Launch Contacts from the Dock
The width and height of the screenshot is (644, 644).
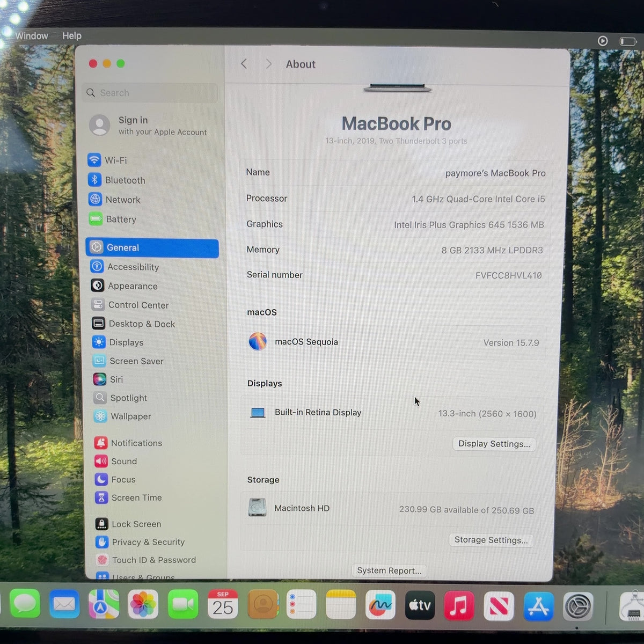pos(262,605)
